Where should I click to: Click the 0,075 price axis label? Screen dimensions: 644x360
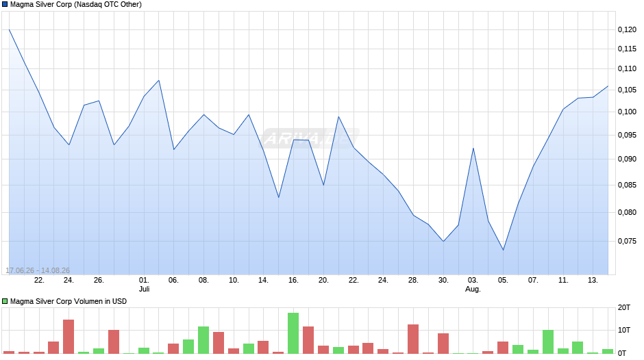point(627,241)
